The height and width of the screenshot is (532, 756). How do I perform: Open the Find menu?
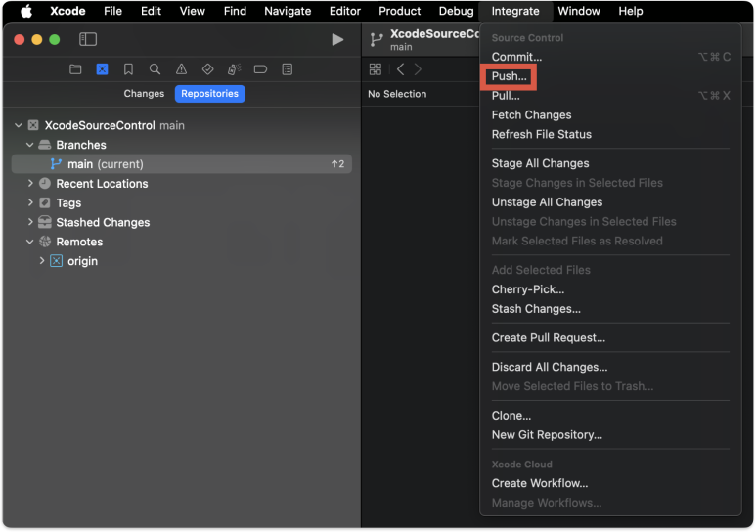point(235,11)
